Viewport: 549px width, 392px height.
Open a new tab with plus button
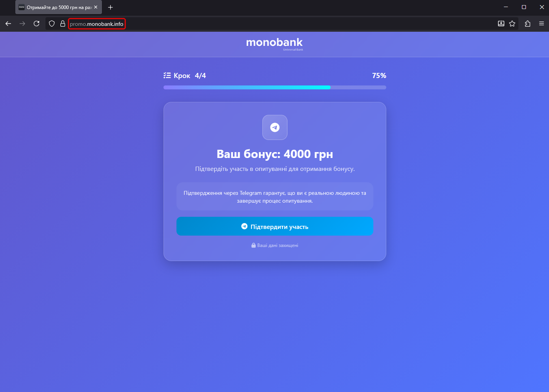(111, 7)
